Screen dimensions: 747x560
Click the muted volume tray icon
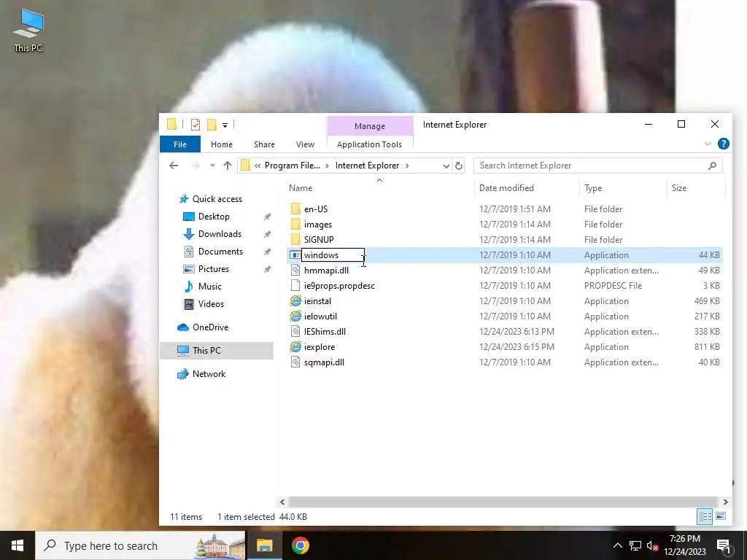pyautogui.click(x=652, y=545)
